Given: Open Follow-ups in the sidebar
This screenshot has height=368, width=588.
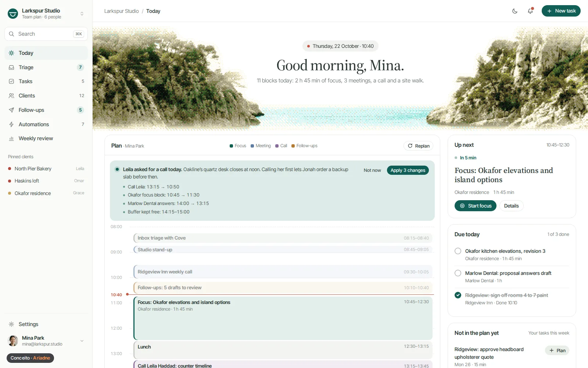Looking at the screenshot, I should coord(46,110).
